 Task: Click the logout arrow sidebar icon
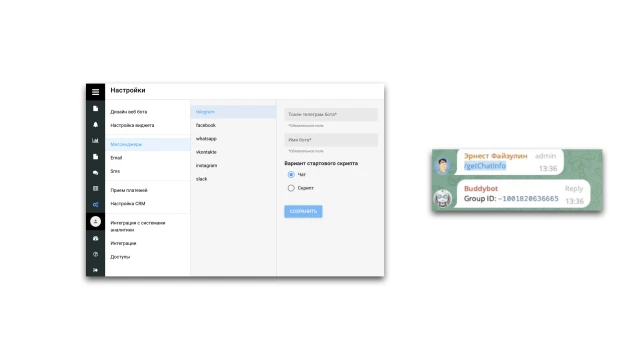[x=95, y=270]
